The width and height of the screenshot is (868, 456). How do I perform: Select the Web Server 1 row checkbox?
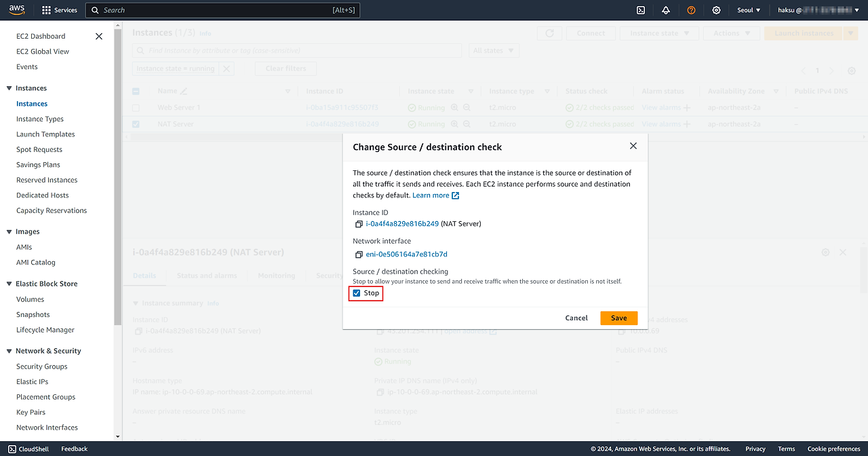(x=136, y=108)
